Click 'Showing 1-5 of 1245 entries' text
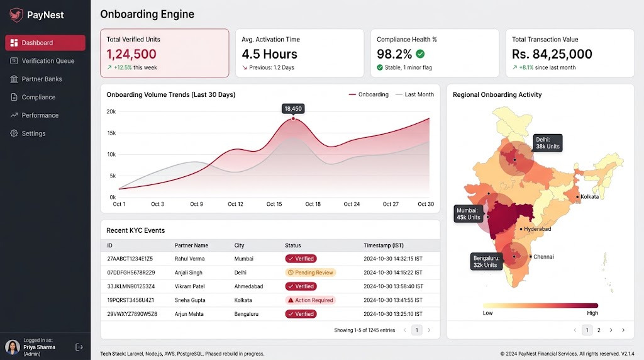The width and height of the screenshot is (644, 360). point(364,330)
